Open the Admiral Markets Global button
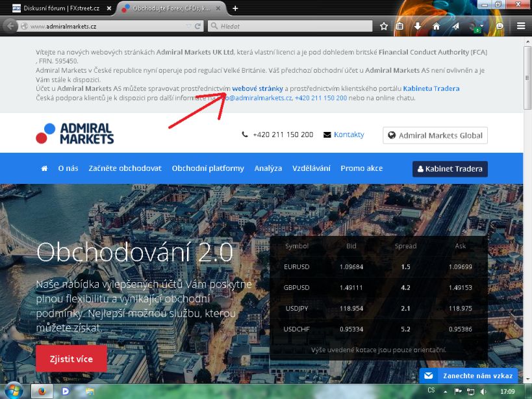Viewport: 532px width, 399px height. (435, 135)
